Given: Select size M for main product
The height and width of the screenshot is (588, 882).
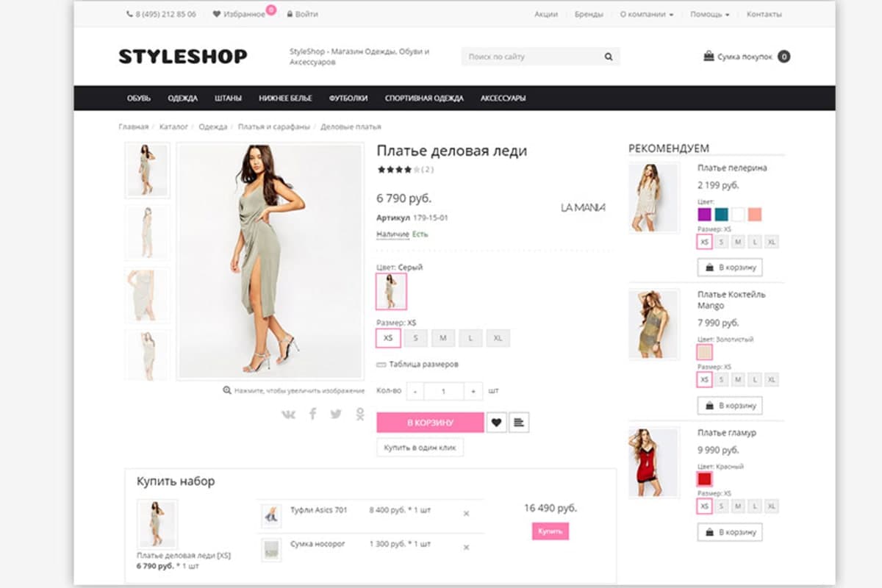Looking at the screenshot, I should pos(443,338).
